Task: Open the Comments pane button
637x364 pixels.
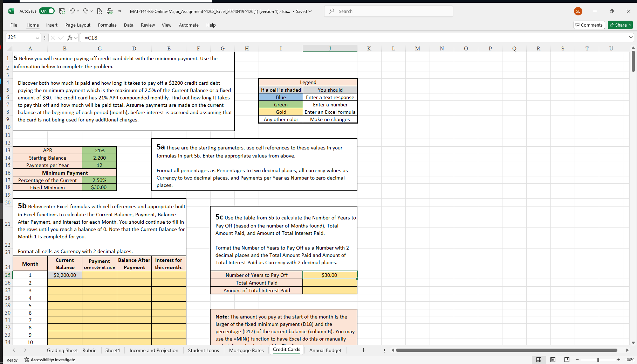Action: tap(589, 25)
